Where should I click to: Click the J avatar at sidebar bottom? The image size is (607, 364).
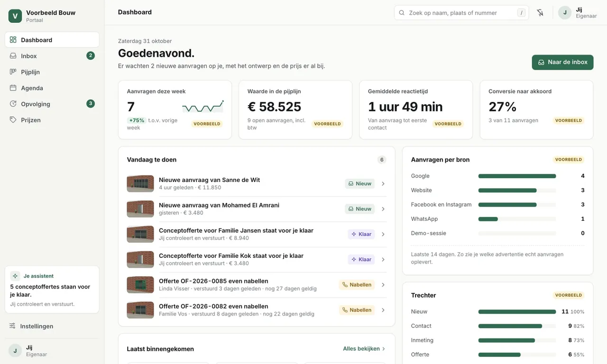click(15, 351)
